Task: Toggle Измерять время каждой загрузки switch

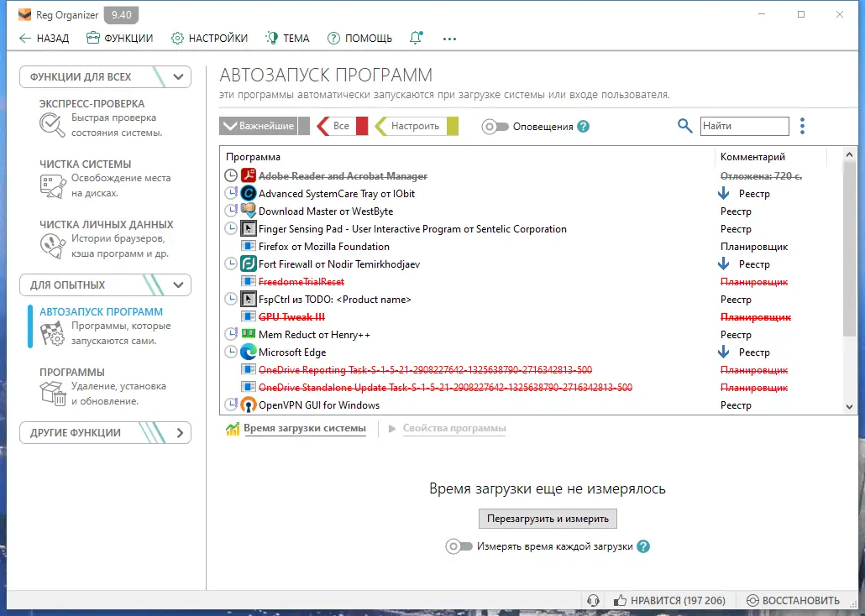Action: click(459, 546)
